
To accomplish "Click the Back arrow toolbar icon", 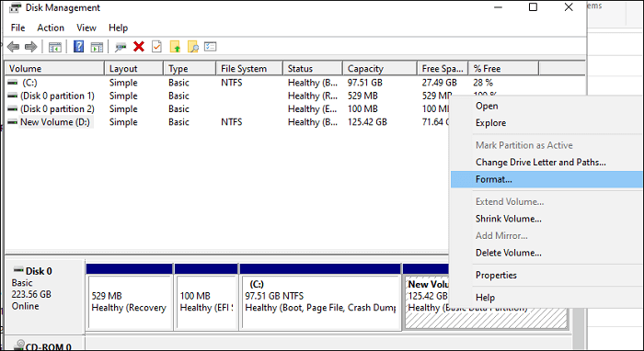I will 13,47.
